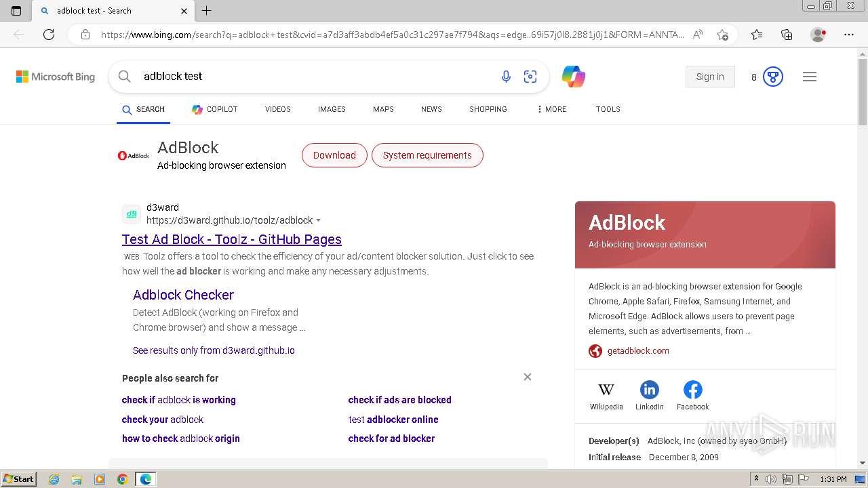Image resolution: width=868 pixels, height=488 pixels.
Task: Open a new browser tab
Action: coord(207,11)
